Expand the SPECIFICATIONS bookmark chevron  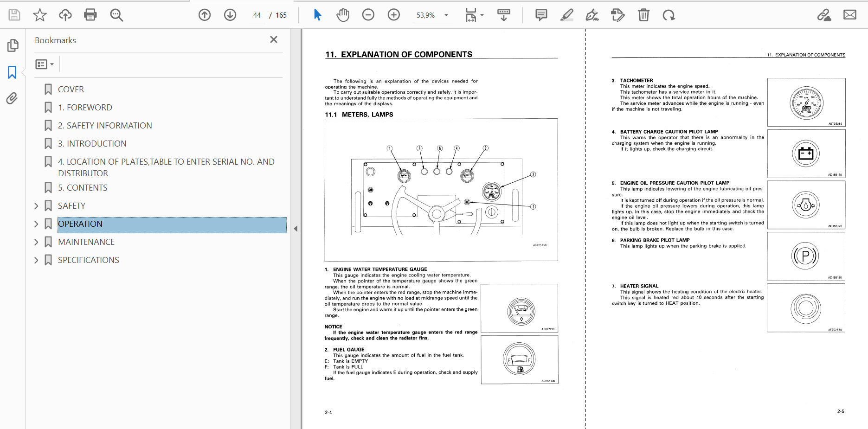tap(36, 260)
